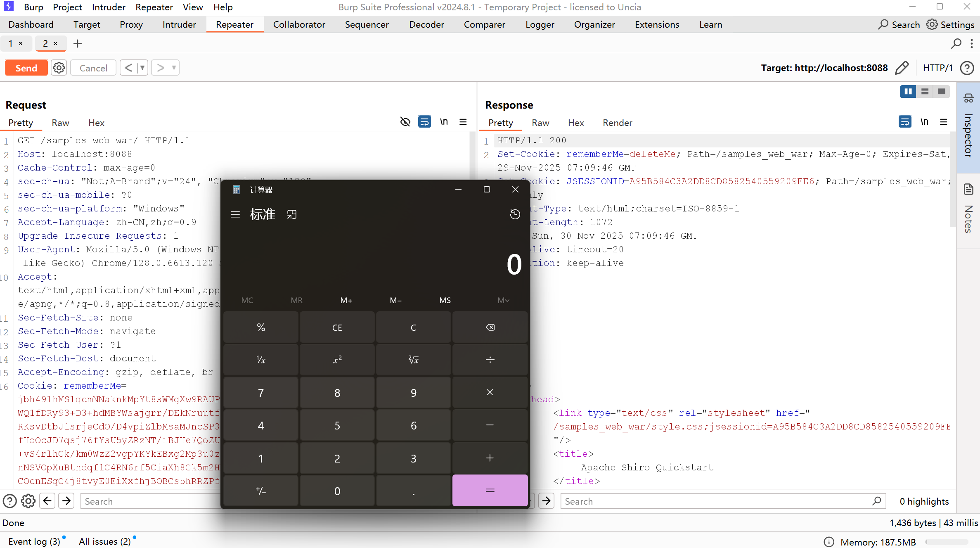The width and height of the screenshot is (980, 548).
Task: Click the calculator backspace key
Action: [490, 327]
